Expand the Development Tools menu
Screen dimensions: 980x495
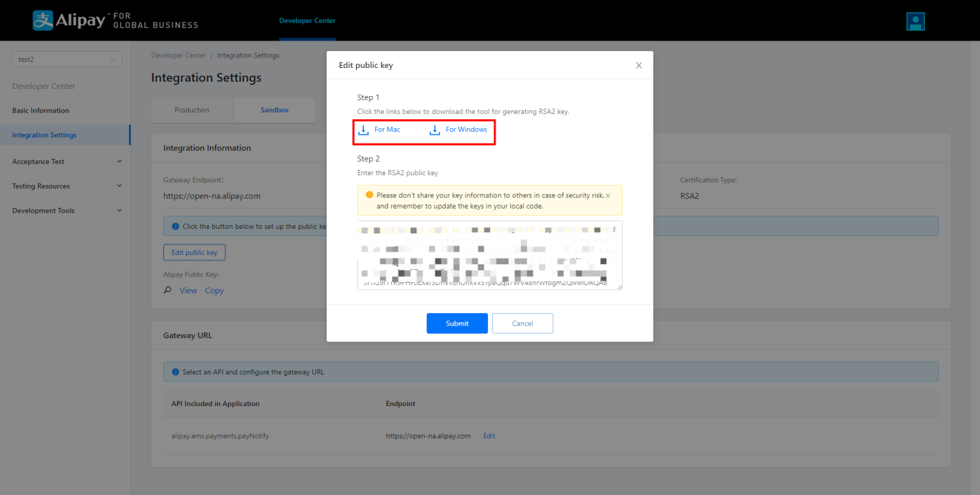point(67,211)
